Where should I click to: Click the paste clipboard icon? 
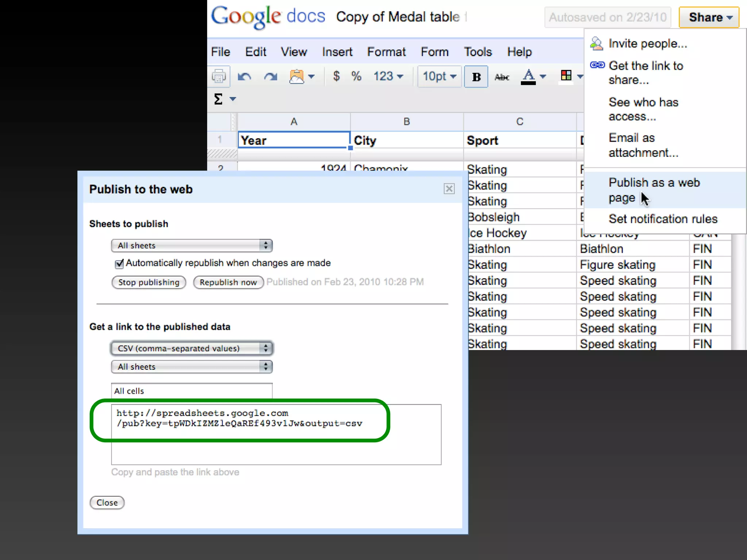pyautogui.click(x=297, y=77)
